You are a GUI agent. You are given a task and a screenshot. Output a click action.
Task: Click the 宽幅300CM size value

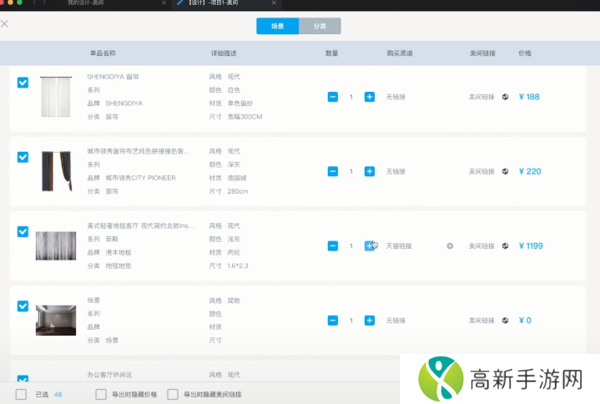coord(245,117)
